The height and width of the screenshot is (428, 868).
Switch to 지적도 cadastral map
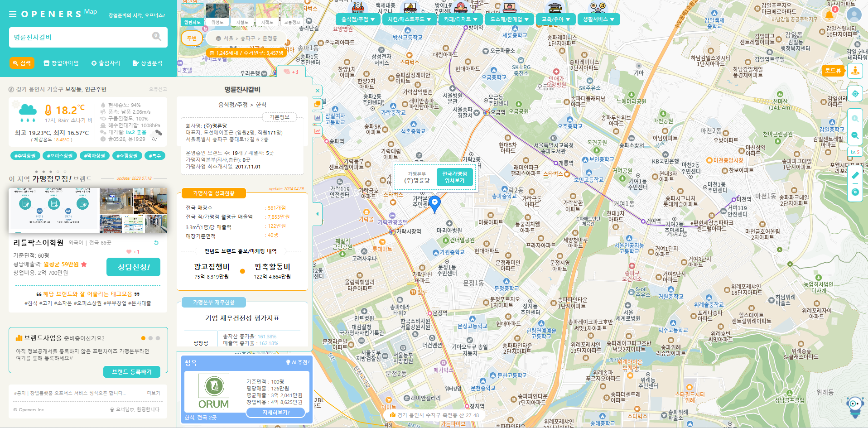coord(267,14)
